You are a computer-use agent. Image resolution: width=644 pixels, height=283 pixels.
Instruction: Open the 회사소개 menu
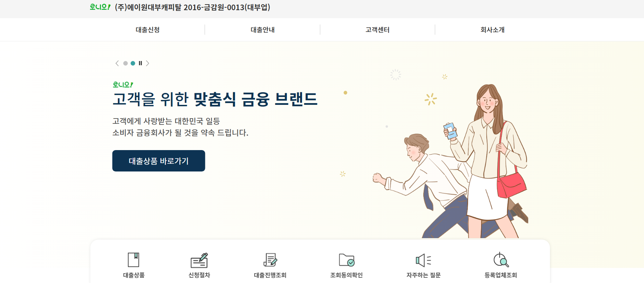[492, 30]
